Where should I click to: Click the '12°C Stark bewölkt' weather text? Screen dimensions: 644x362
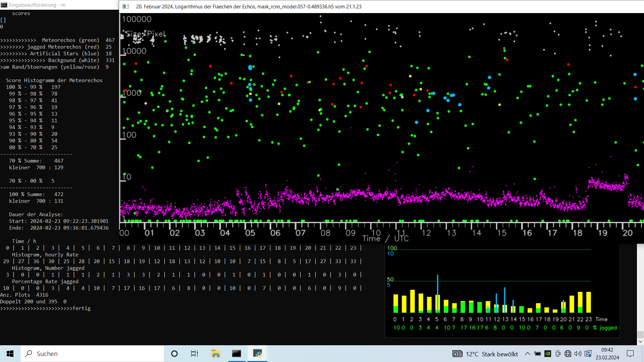(x=492, y=354)
